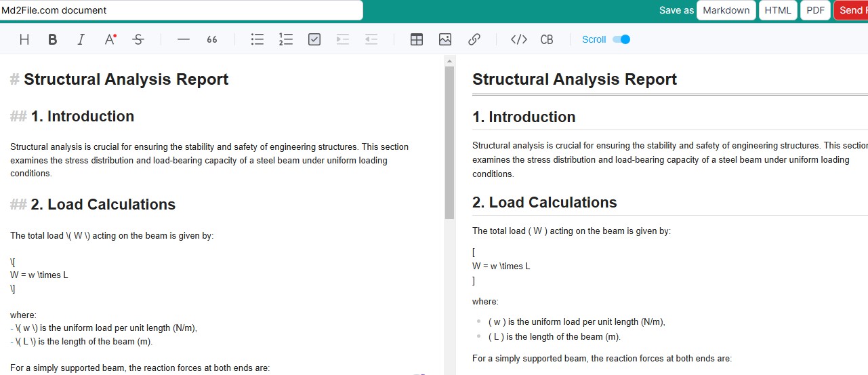Image resolution: width=868 pixels, height=375 pixels.
Task: Click the outdent icon
Action: (x=371, y=39)
